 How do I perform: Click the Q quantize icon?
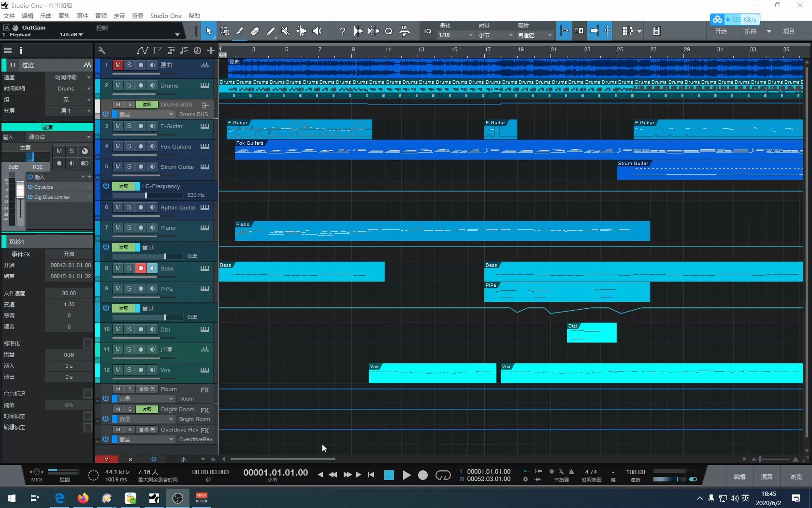(x=389, y=31)
